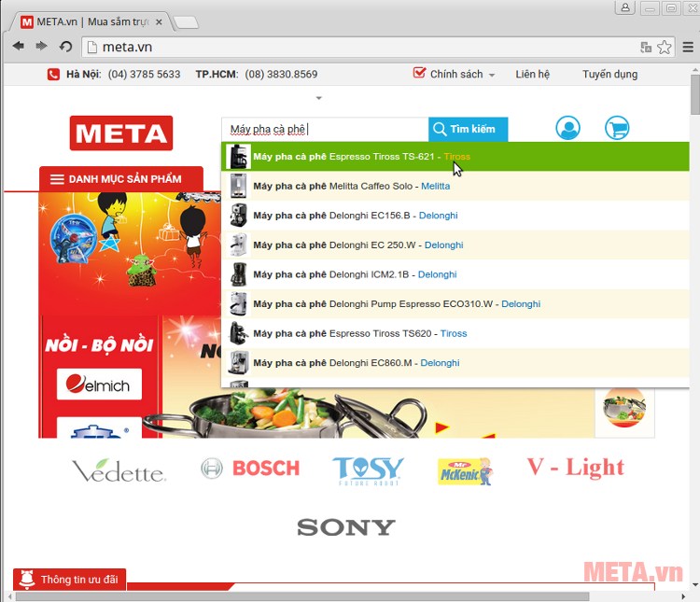700x602 pixels.
Task: Click the Chrome user profile icon
Action: 625,7
